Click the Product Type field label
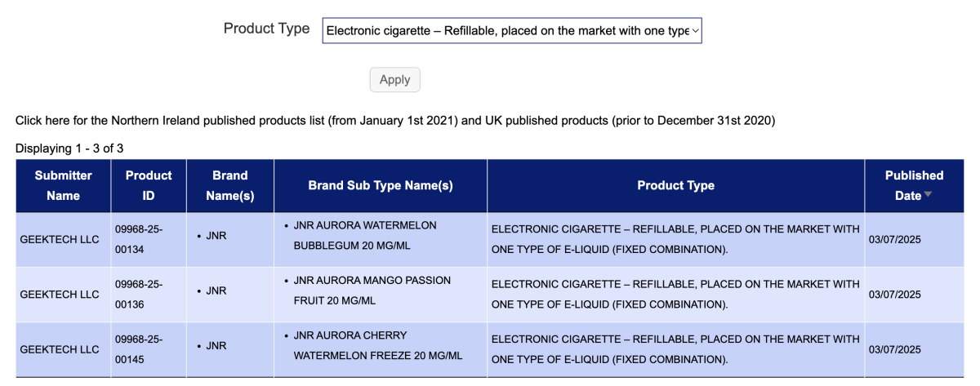 [x=267, y=29]
